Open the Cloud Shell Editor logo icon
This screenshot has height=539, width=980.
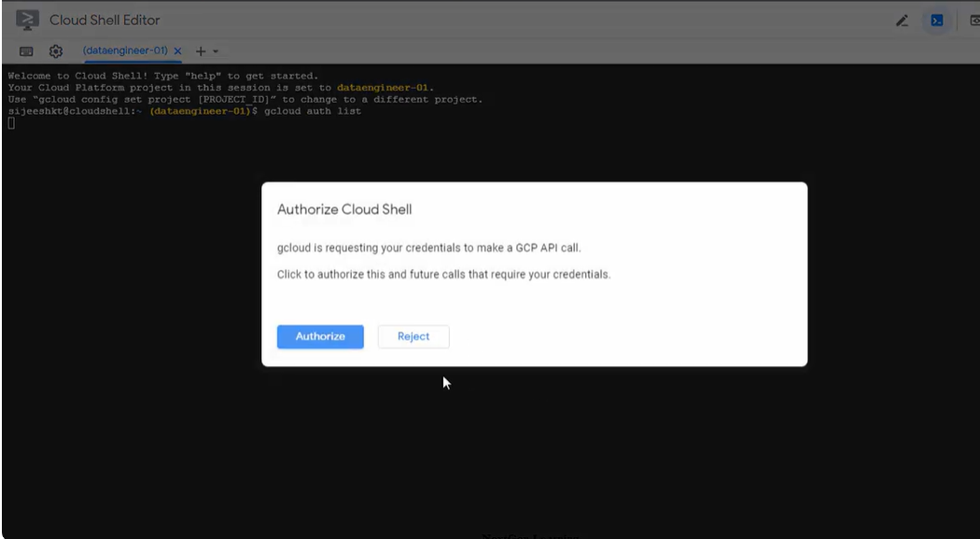(x=27, y=20)
